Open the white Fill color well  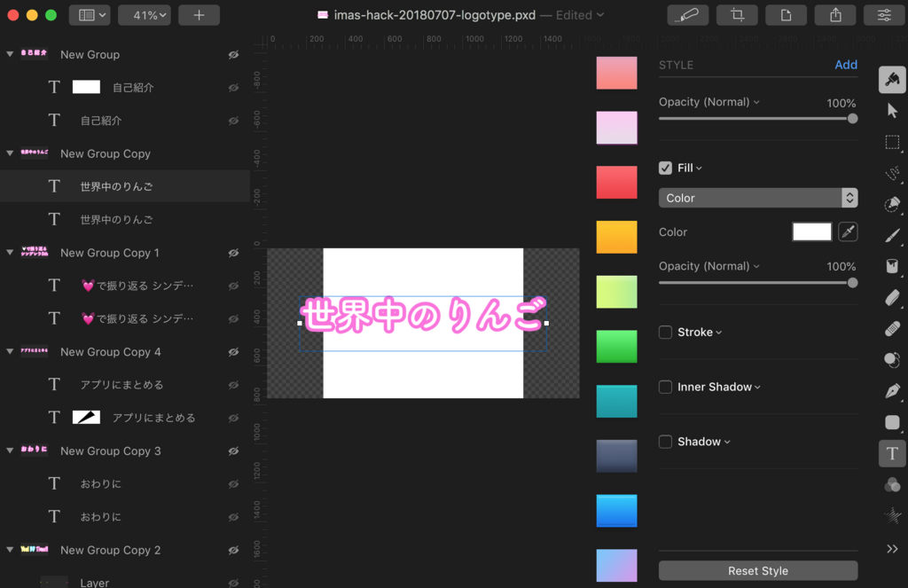(812, 231)
